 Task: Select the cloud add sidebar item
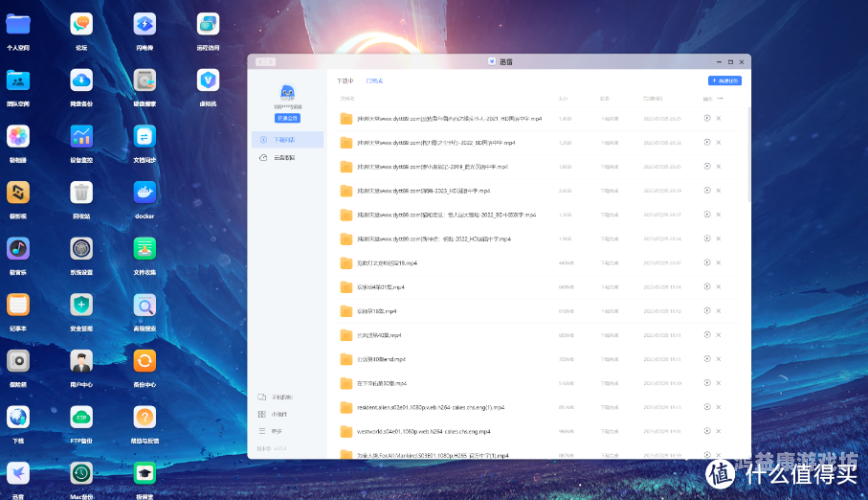(287, 158)
